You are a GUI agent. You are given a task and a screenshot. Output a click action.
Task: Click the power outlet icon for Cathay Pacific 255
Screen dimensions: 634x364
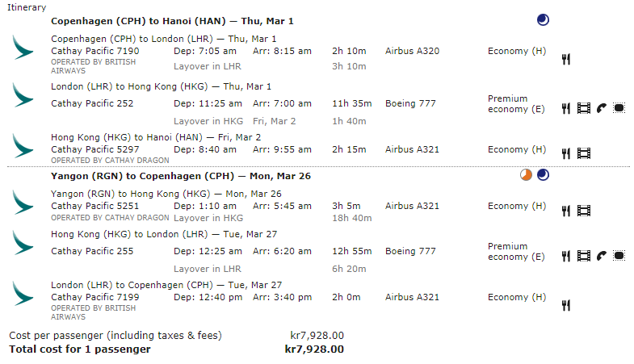tap(619, 257)
